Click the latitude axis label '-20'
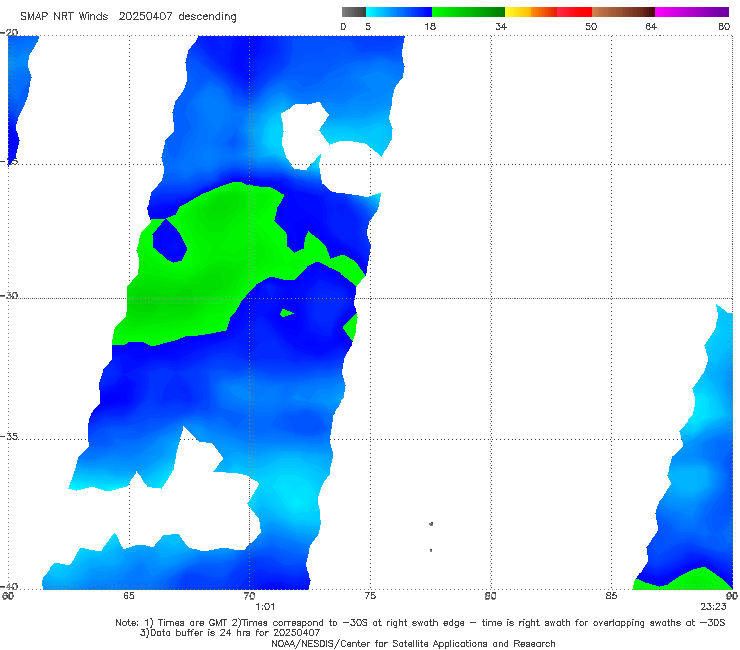 [x=9, y=33]
